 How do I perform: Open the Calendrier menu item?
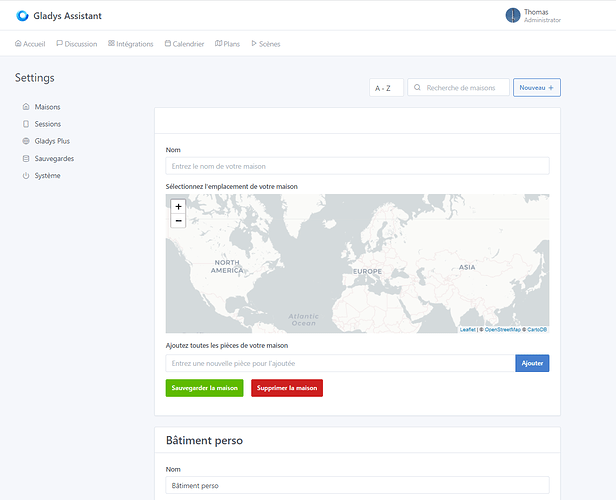coord(184,44)
